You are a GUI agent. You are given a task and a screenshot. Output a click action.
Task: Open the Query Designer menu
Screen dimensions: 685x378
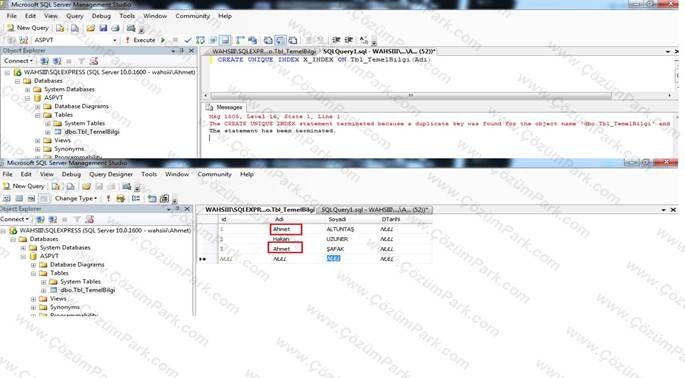coord(111,174)
